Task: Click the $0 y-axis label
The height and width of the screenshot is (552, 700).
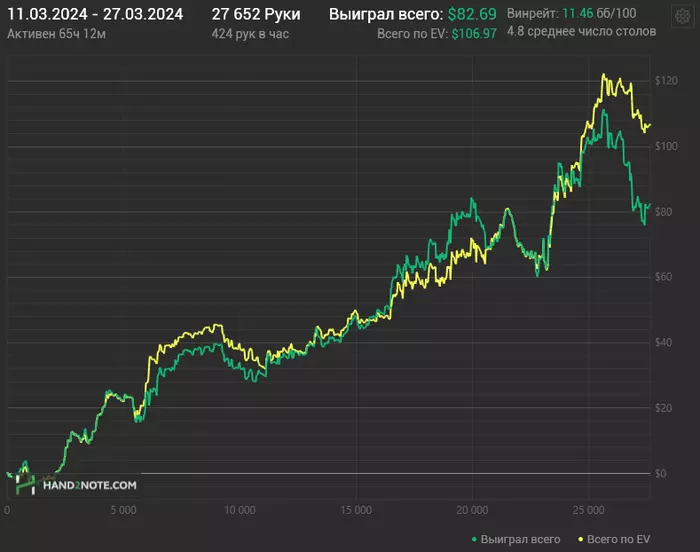Action: click(661, 473)
